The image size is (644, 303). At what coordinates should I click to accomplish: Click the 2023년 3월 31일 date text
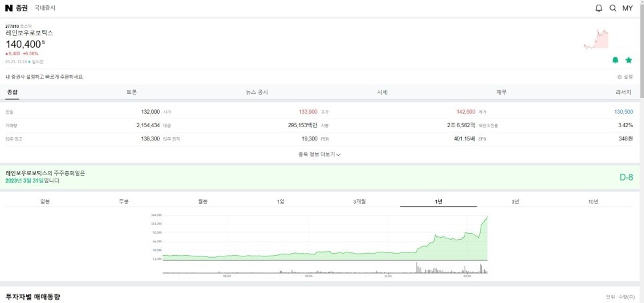click(x=24, y=180)
